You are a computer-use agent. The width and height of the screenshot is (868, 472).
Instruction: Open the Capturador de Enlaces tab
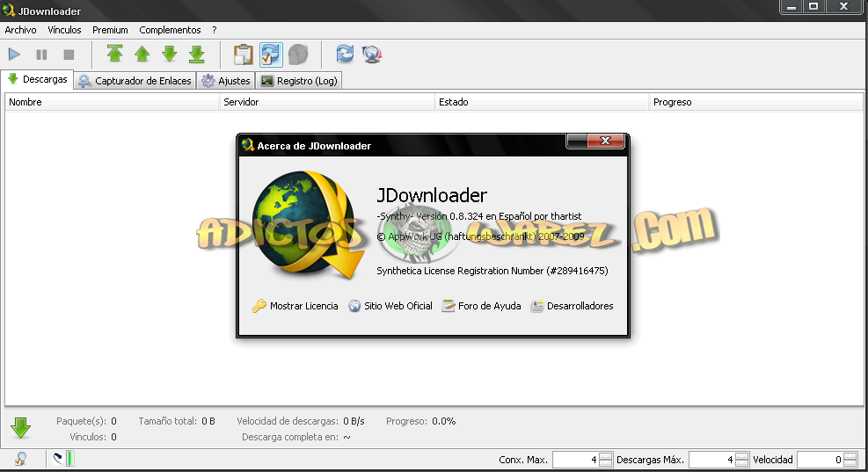[135, 81]
